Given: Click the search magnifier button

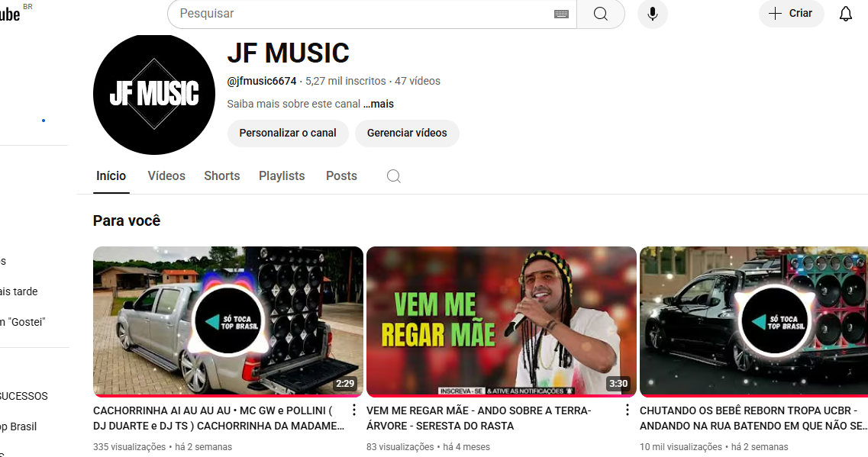Looking at the screenshot, I should pos(601,14).
